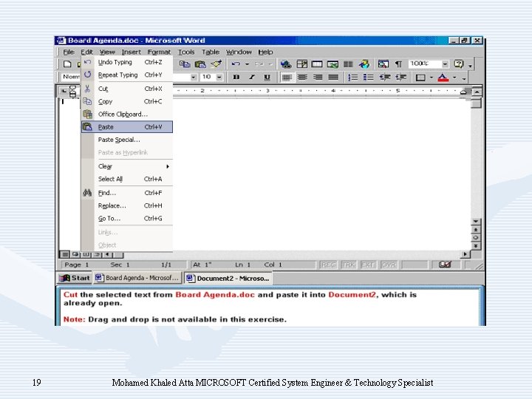
Task: Click vertical scrollbar down arrow
Action: tap(476, 222)
